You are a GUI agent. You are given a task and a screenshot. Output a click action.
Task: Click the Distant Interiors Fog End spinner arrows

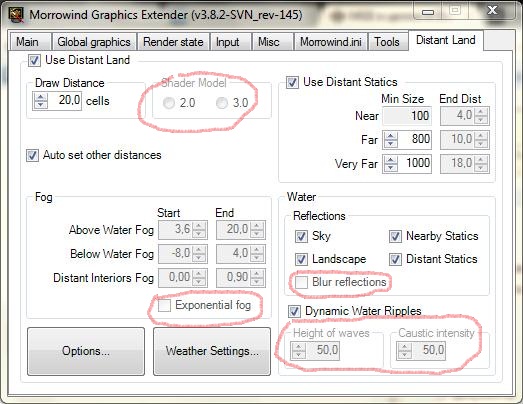point(257,278)
